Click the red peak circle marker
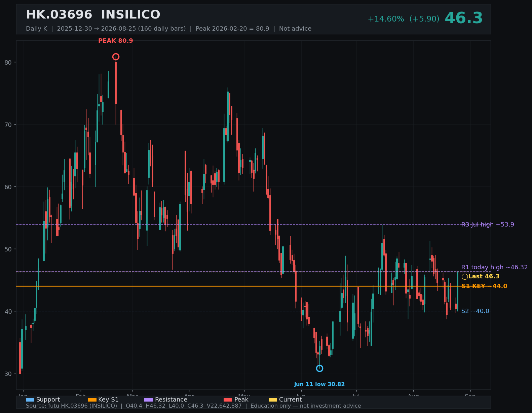The image size is (532, 413). 116,57
